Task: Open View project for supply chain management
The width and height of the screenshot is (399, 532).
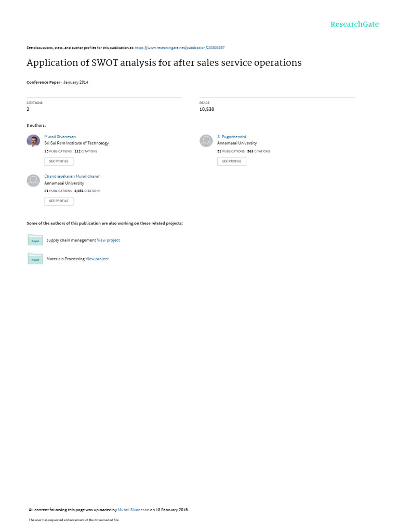Action: point(108,240)
